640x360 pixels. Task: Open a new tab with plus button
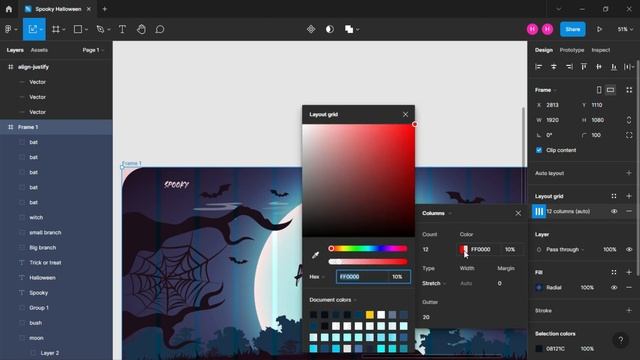[104, 9]
